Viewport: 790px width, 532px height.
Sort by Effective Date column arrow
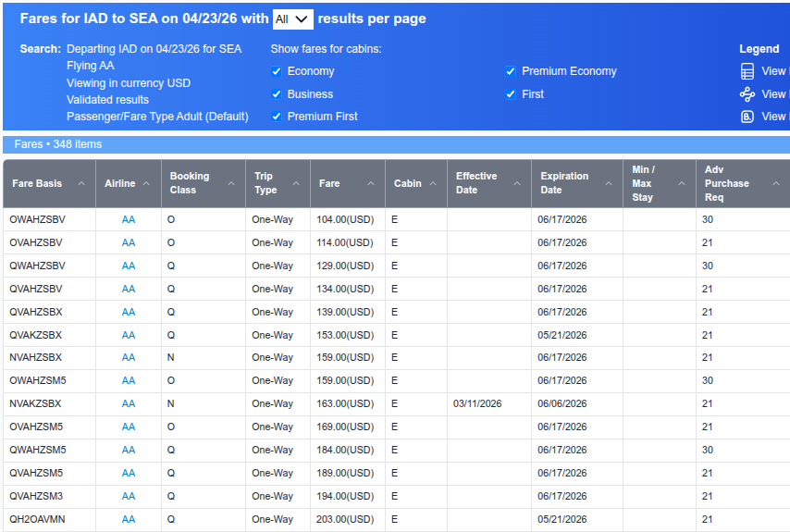click(517, 183)
